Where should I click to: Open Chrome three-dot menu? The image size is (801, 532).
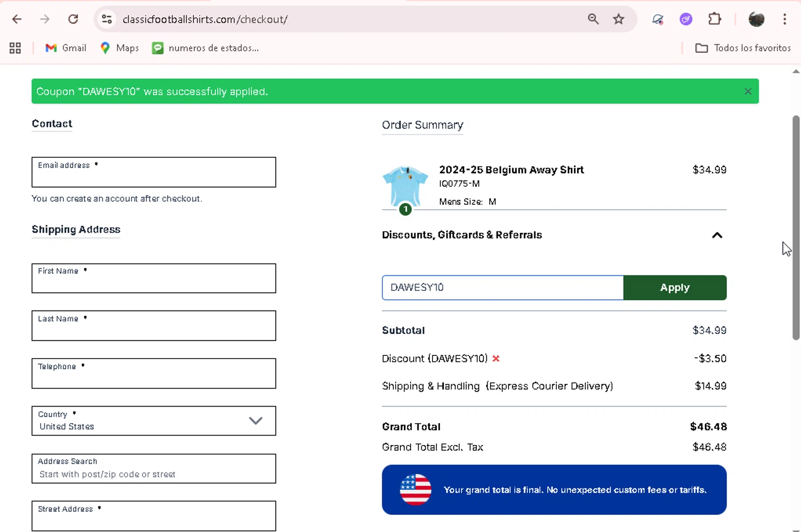tap(784, 19)
